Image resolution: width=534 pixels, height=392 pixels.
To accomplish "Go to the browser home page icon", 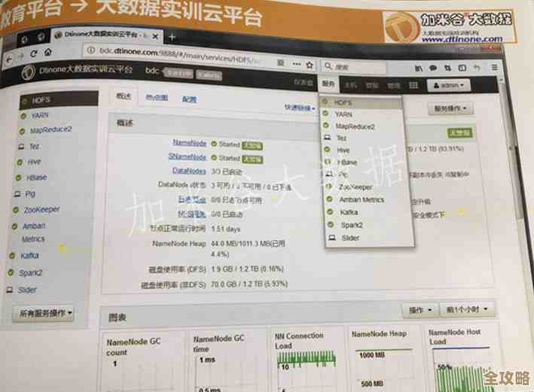I will (48, 53).
